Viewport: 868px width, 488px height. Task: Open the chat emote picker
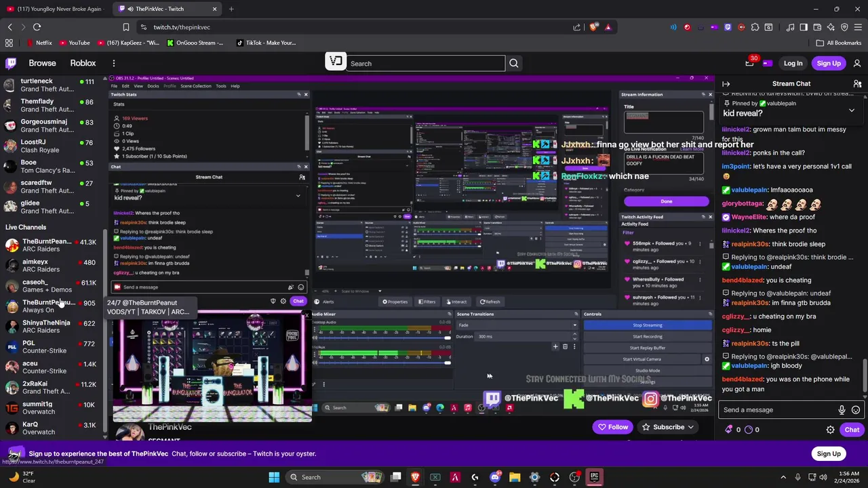click(856, 410)
